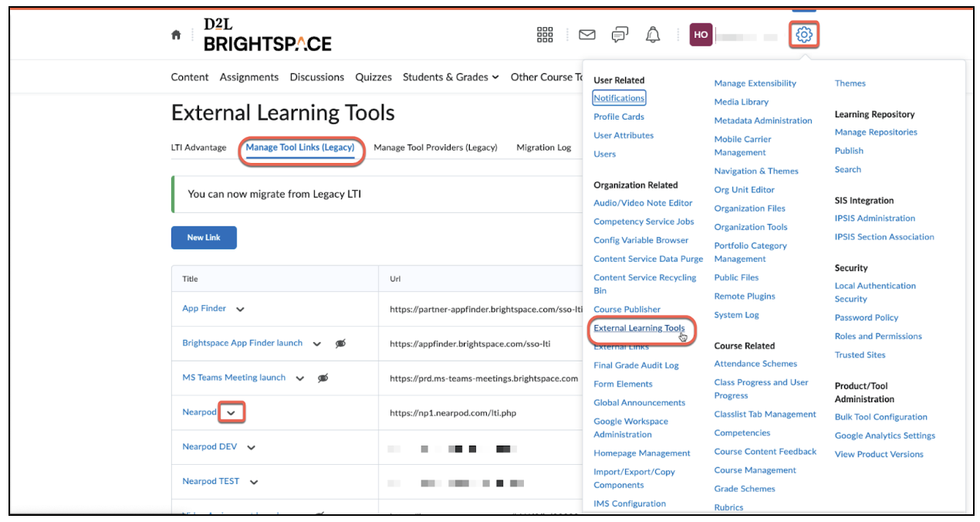This screenshot has height=522, width=980.
Task: Click the np1.nearpod.com/lti.php URL cell
Action: click(453, 413)
